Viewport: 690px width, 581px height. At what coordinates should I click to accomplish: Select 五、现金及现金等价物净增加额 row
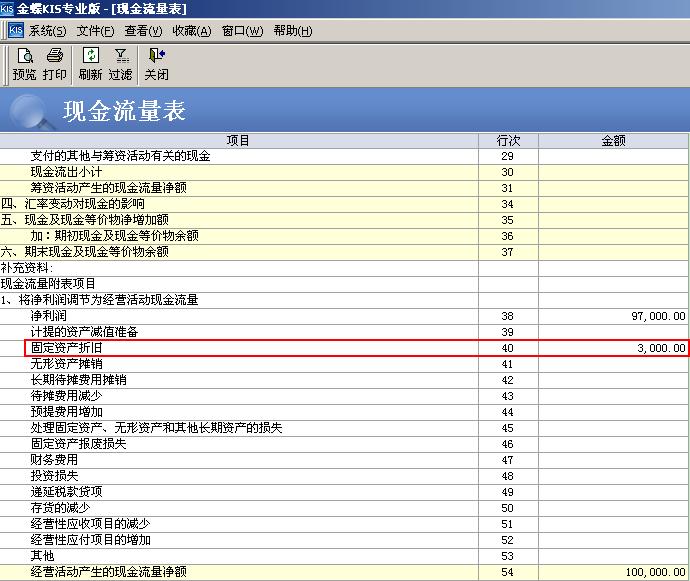tap(344, 220)
